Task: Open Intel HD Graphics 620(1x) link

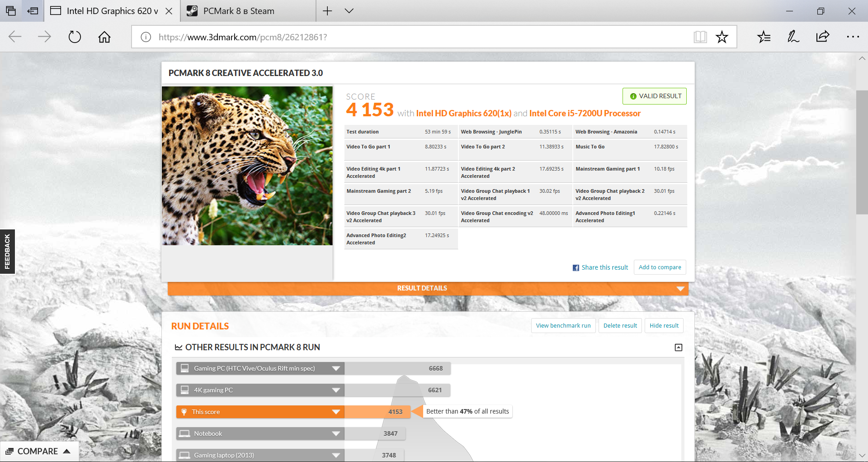Action: 464,114
